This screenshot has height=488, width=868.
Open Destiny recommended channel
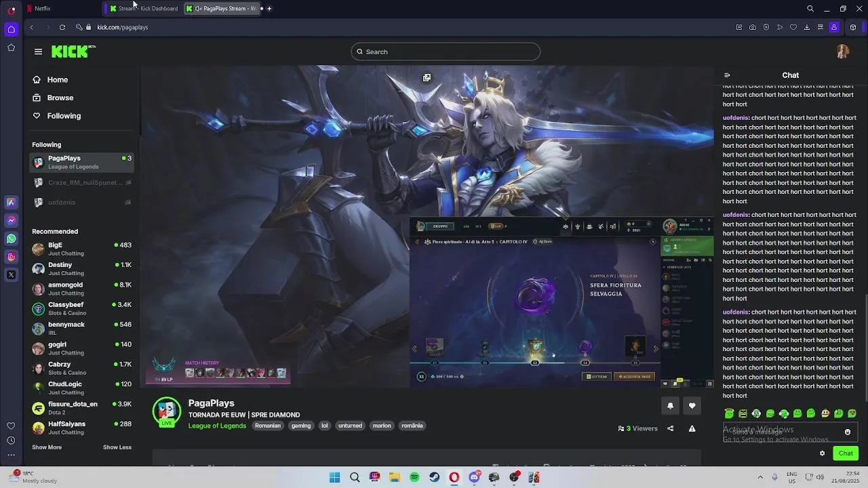point(82,269)
